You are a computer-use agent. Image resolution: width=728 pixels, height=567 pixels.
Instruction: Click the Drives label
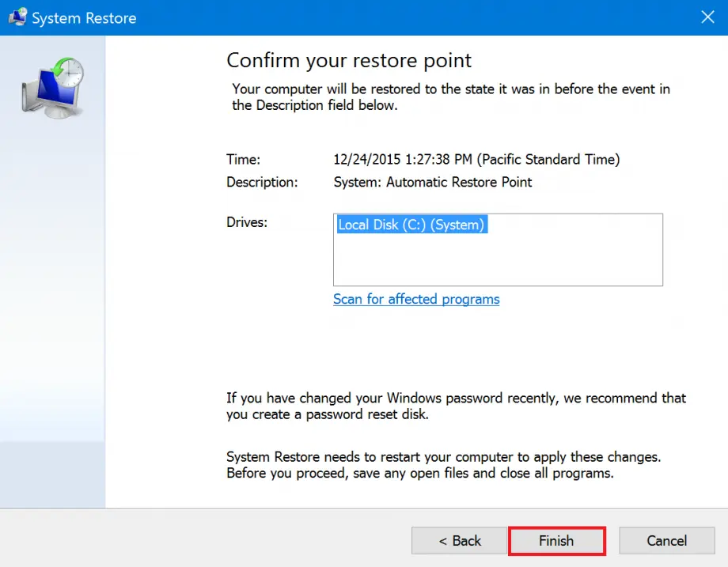[247, 222]
